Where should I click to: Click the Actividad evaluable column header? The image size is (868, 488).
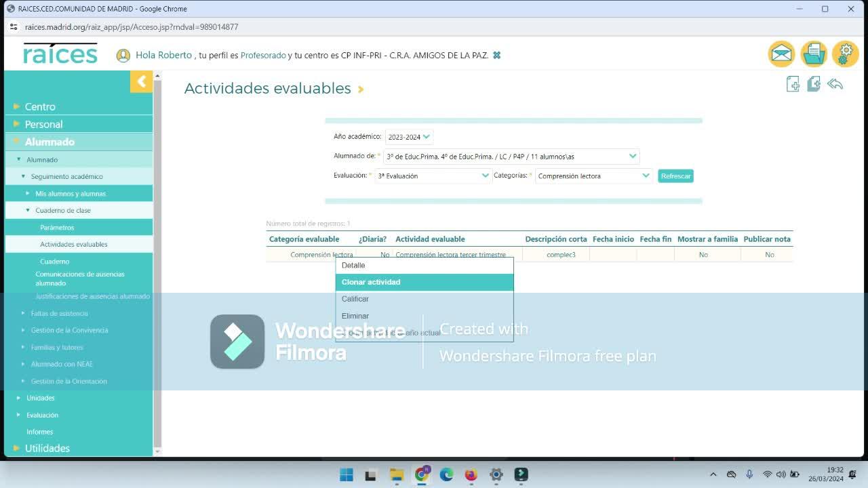pos(430,239)
